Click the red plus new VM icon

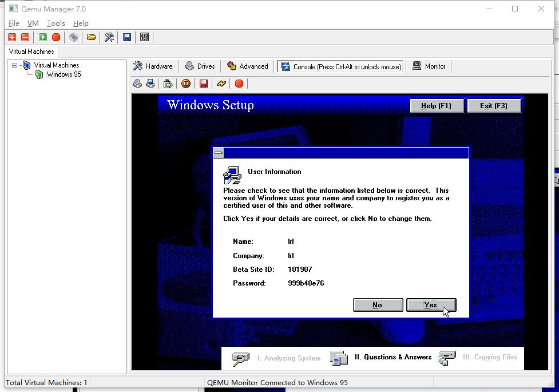tap(12, 37)
